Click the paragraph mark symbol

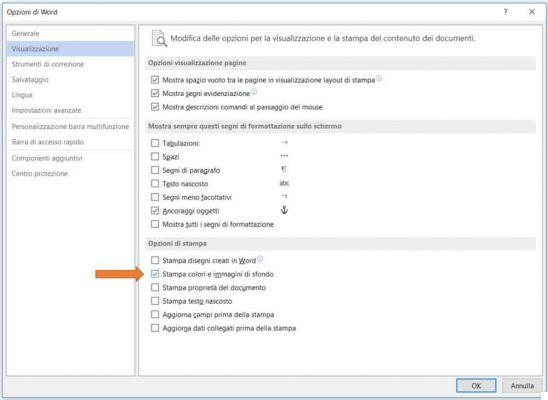284,169
